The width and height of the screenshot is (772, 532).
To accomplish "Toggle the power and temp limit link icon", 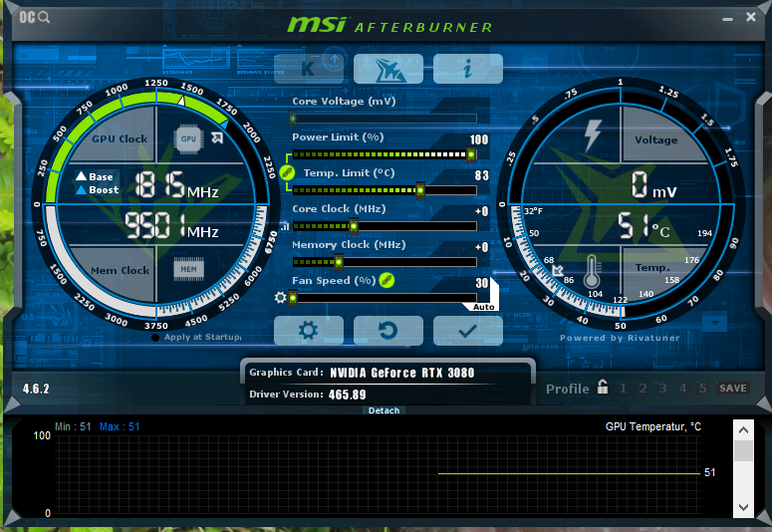I will tap(287, 172).
